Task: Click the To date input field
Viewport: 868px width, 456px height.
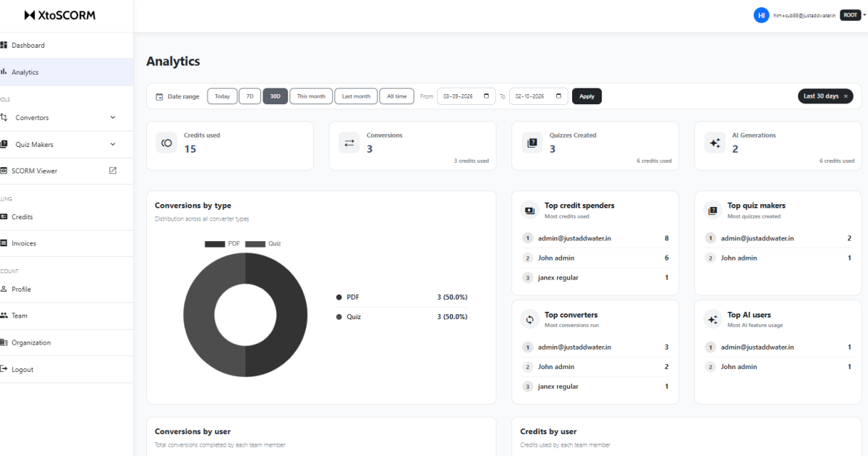Action: coord(538,96)
